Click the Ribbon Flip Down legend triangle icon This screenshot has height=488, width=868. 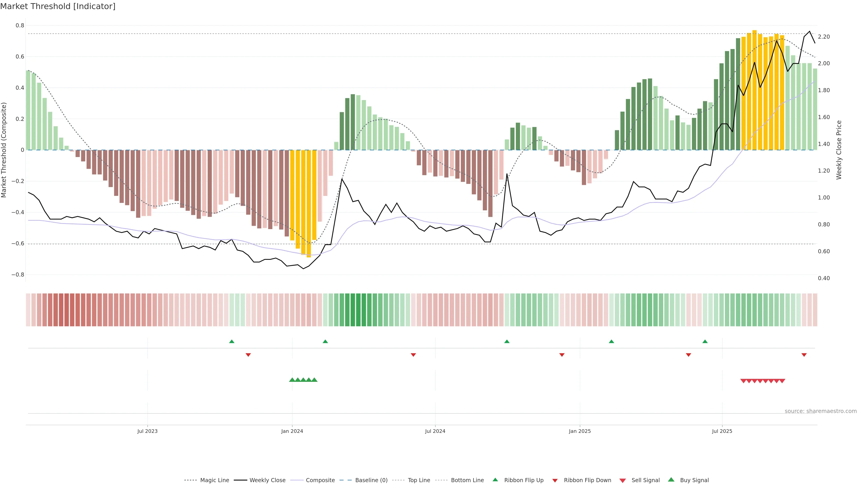click(555, 480)
